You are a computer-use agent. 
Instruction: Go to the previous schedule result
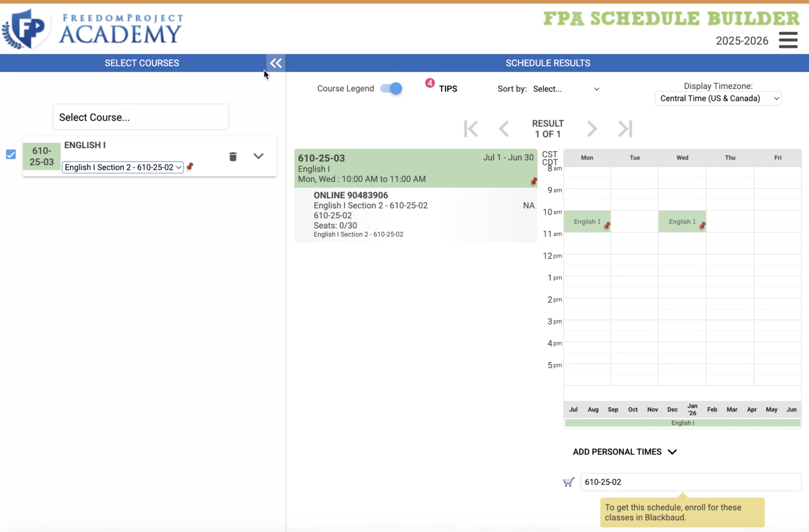point(504,129)
